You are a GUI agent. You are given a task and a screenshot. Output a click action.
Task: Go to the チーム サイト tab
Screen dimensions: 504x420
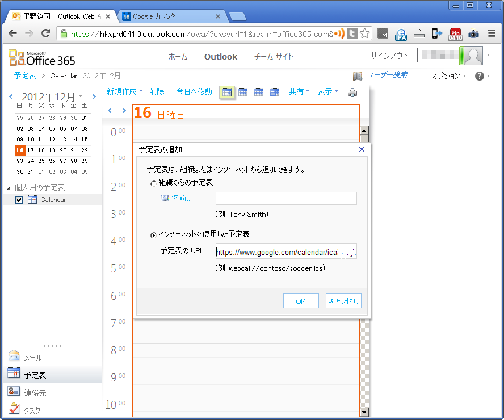pyautogui.click(x=274, y=57)
